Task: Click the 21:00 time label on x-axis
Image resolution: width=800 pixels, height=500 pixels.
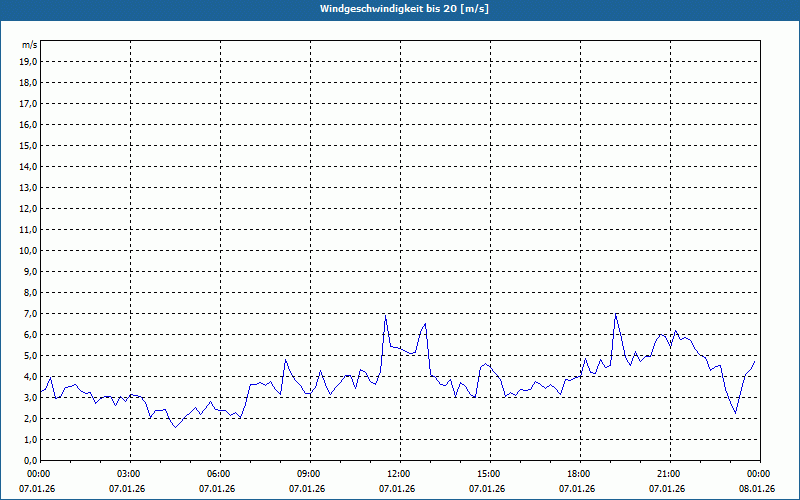Action: click(669, 473)
